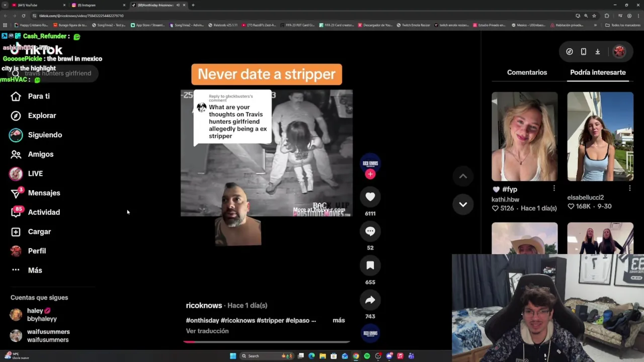
Task: Open the Windows Start menu
Action: tap(233, 356)
